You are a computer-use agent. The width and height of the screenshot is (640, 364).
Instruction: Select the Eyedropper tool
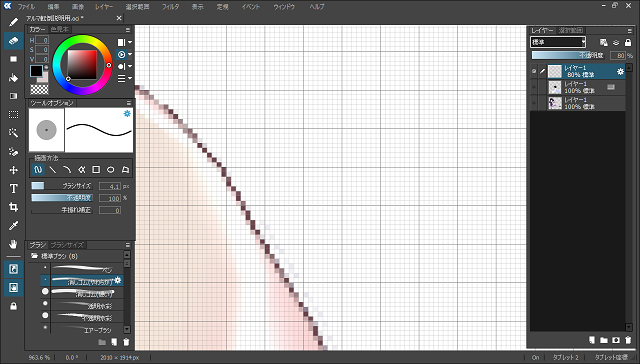(x=13, y=226)
